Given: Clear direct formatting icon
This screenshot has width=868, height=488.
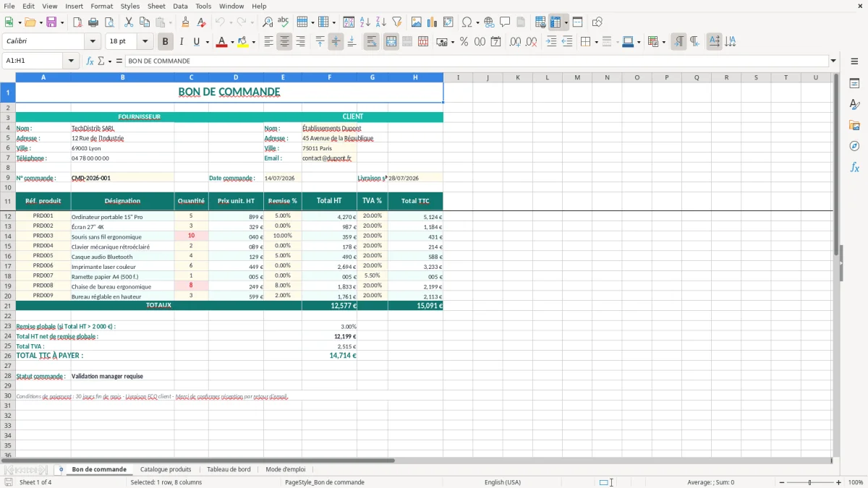Looking at the screenshot, I should pyautogui.click(x=201, y=22).
